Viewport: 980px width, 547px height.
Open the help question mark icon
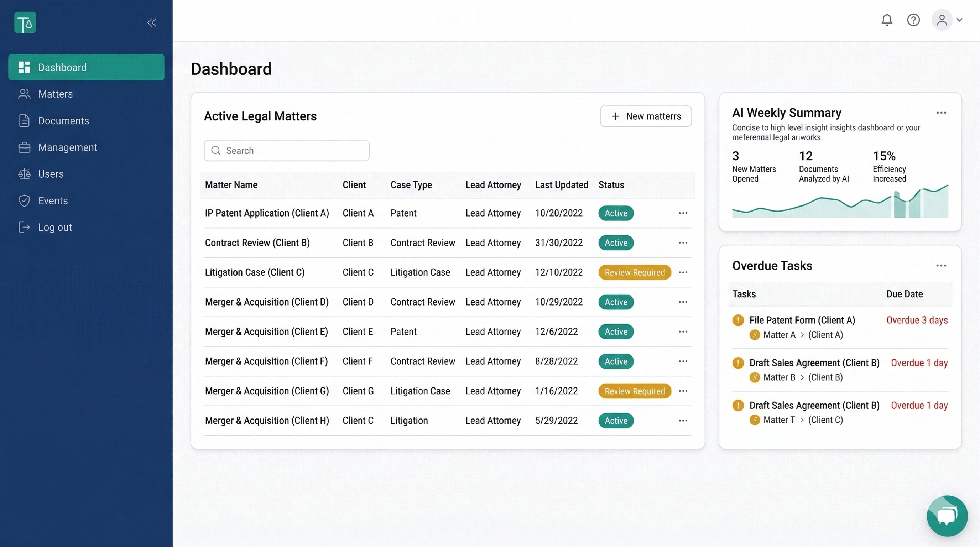coord(914,20)
